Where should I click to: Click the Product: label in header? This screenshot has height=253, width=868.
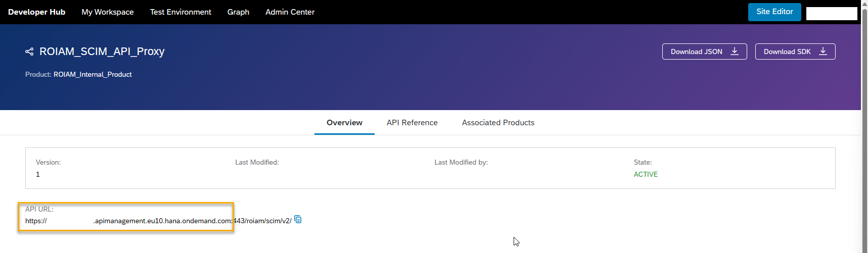tap(38, 74)
